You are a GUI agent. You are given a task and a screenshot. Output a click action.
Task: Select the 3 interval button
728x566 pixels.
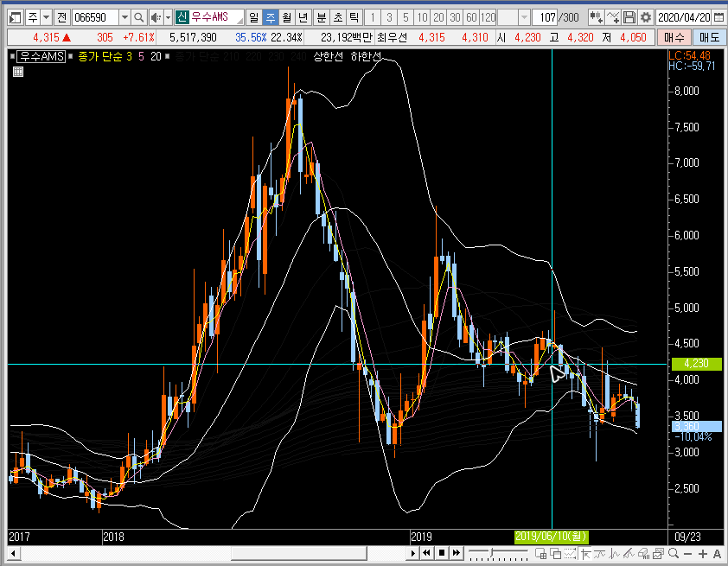389,17
